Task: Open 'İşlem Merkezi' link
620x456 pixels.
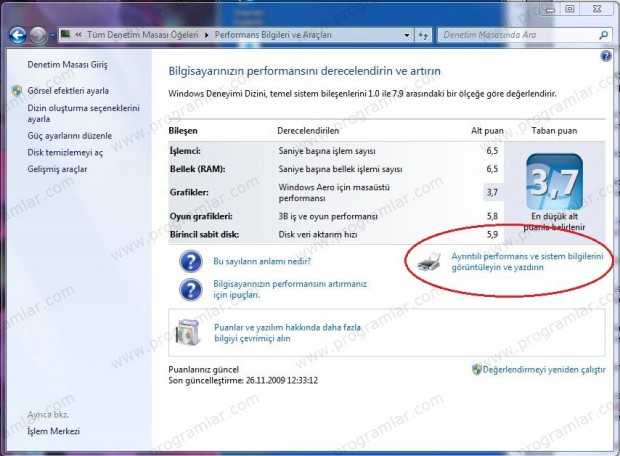Action: click(53, 431)
